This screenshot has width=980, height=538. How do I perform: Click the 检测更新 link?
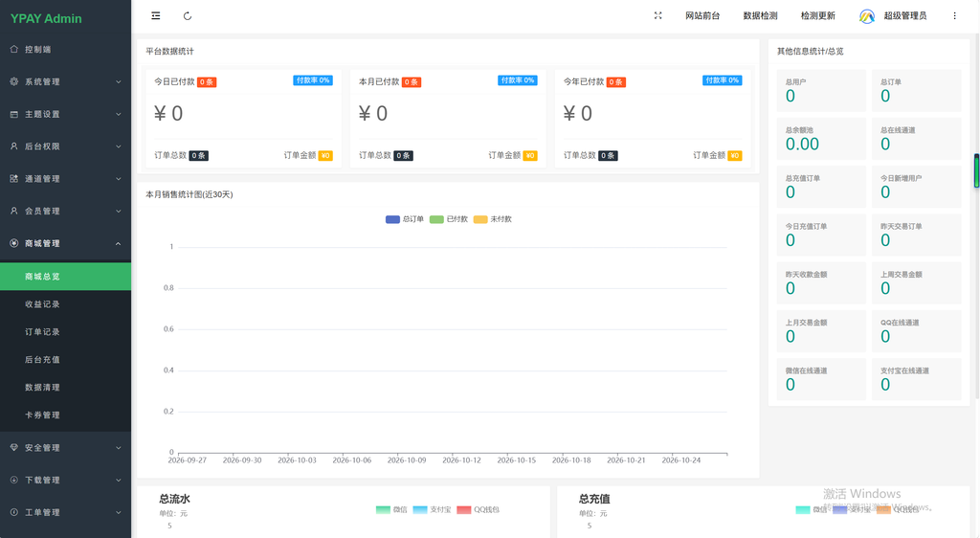point(817,15)
